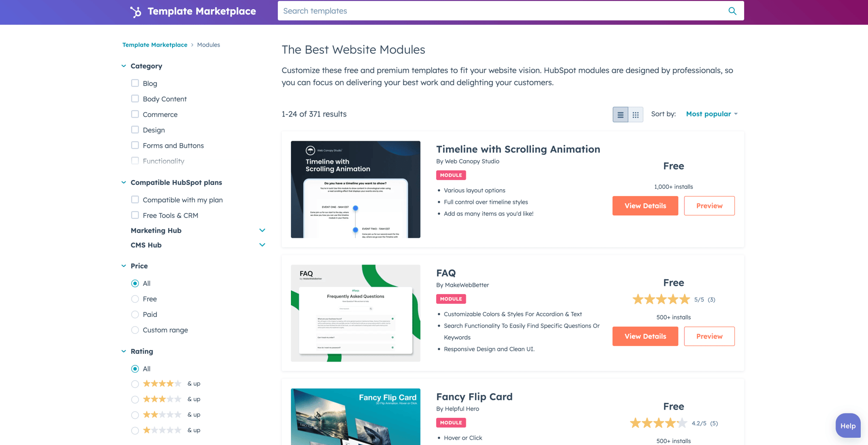
Task: Check the Blog category filter
Action: pos(135,83)
